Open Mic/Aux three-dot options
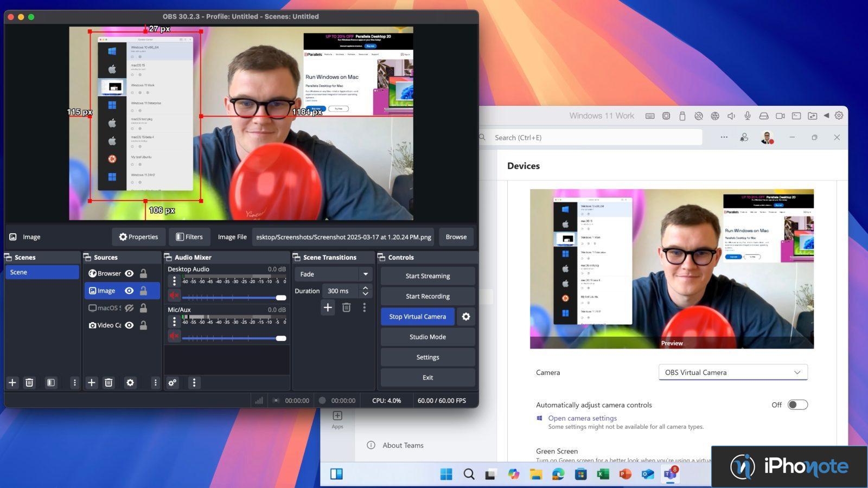The width and height of the screenshot is (868, 488). (174, 322)
